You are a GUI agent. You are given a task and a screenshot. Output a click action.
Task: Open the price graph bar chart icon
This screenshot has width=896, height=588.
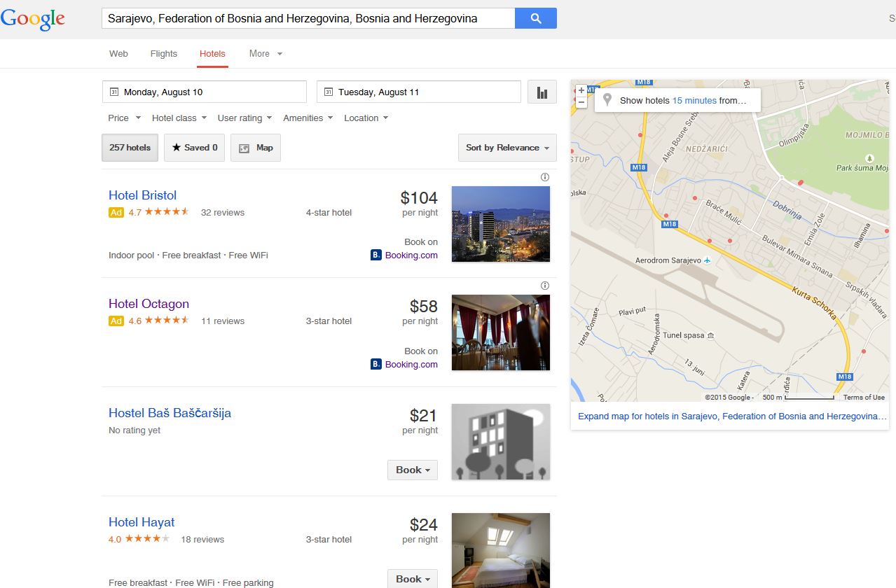pos(542,92)
